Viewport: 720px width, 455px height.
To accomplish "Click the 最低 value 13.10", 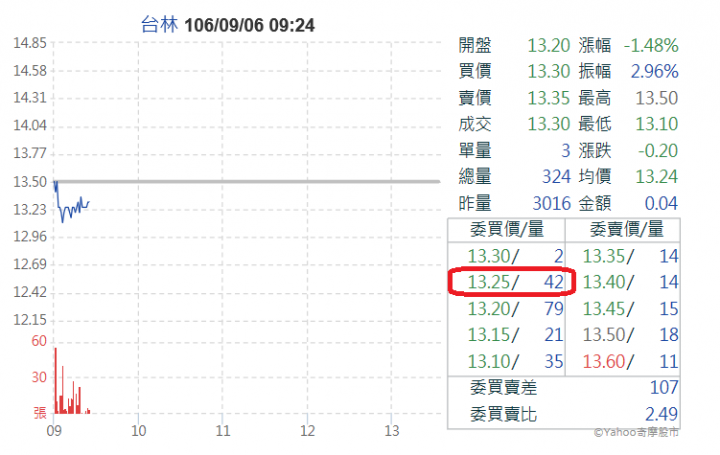I will point(657,124).
